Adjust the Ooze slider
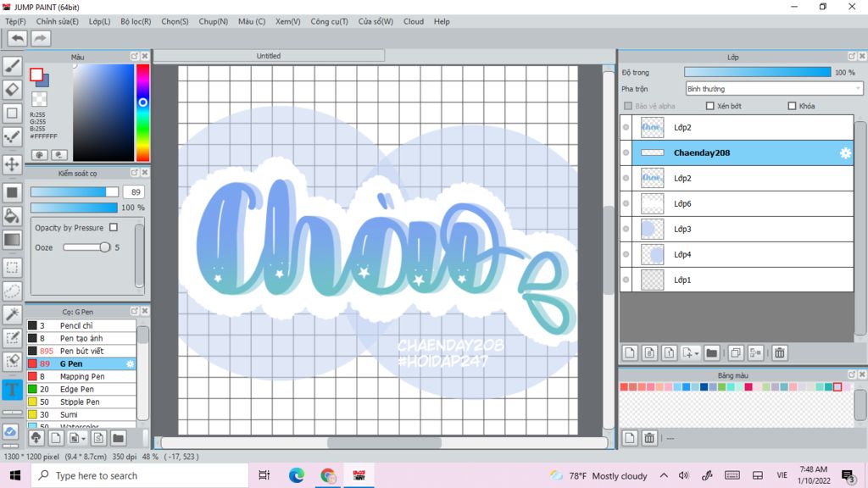This screenshot has height=488, width=868. pyautogui.click(x=87, y=247)
